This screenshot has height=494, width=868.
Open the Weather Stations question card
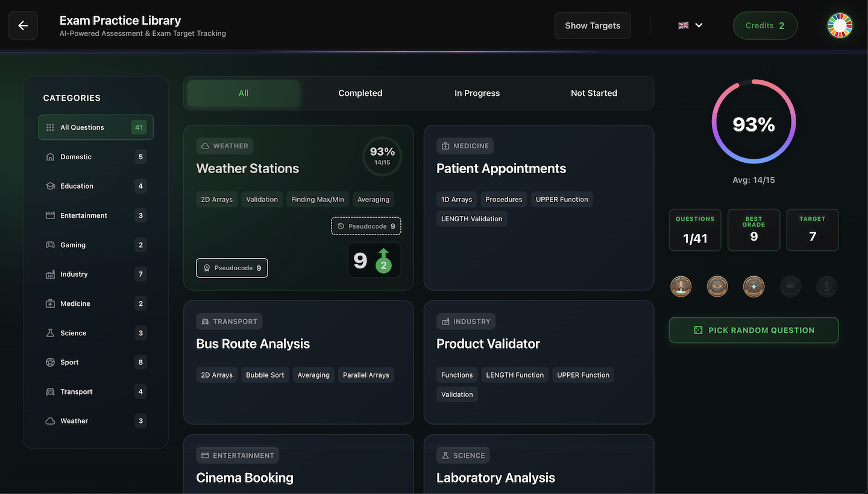298,207
